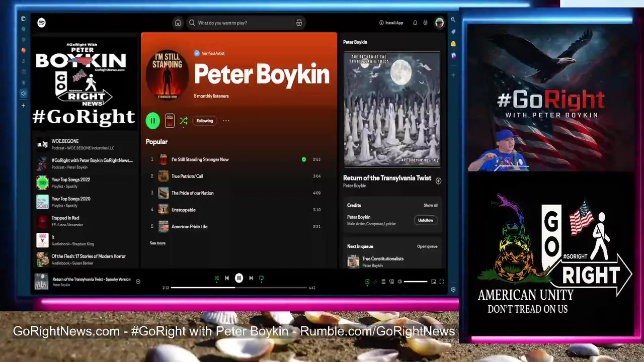
Task: Click blue tag icon in right sidebar
Action: tap(453, 32)
